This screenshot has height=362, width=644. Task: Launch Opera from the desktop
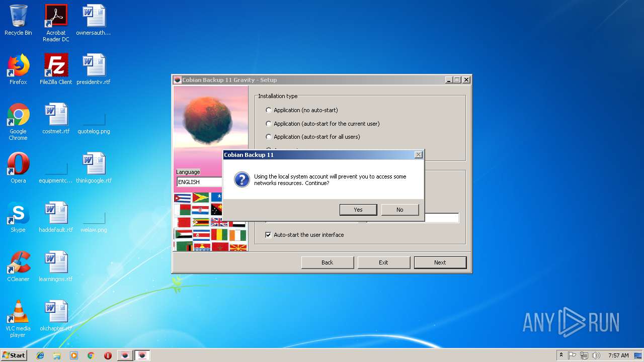(x=18, y=168)
